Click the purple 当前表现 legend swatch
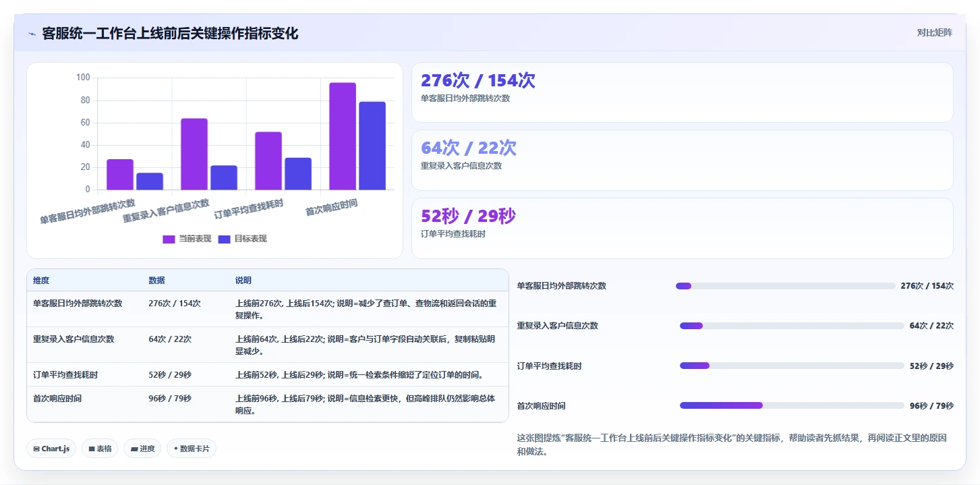 (x=169, y=239)
